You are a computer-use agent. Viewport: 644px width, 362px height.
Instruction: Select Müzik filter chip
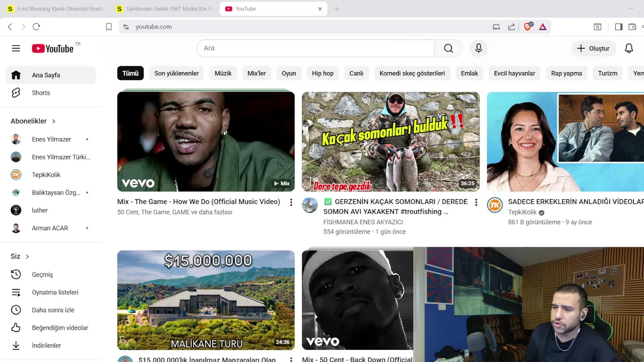coord(223,73)
